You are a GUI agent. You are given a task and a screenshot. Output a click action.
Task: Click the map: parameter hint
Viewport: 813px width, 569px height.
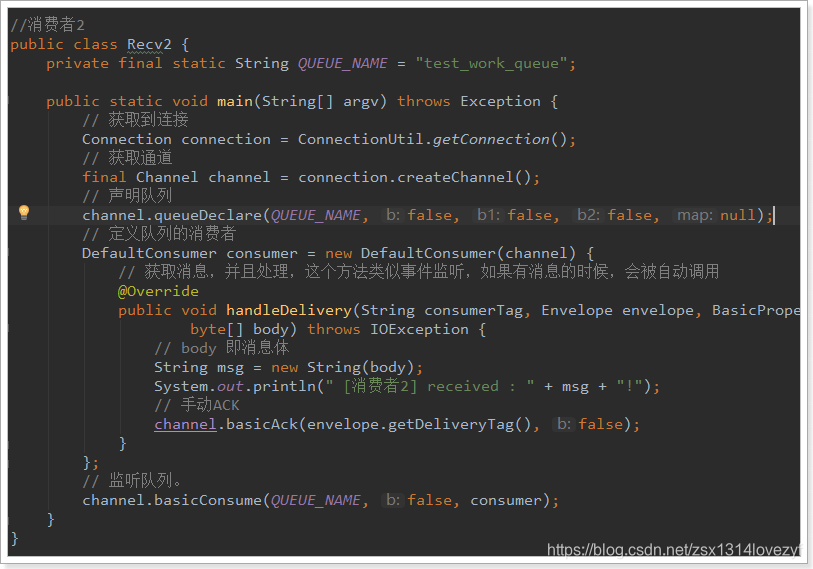tap(695, 215)
